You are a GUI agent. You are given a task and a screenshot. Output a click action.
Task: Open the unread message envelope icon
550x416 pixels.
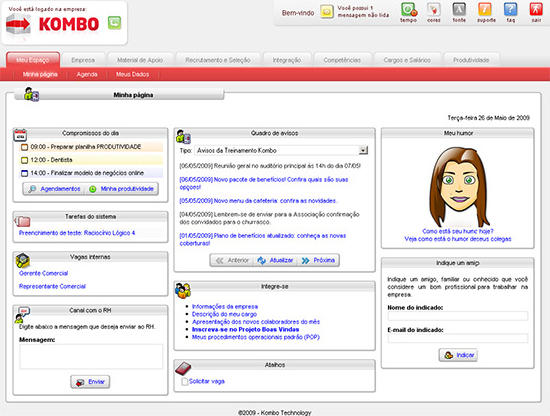(327, 12)
